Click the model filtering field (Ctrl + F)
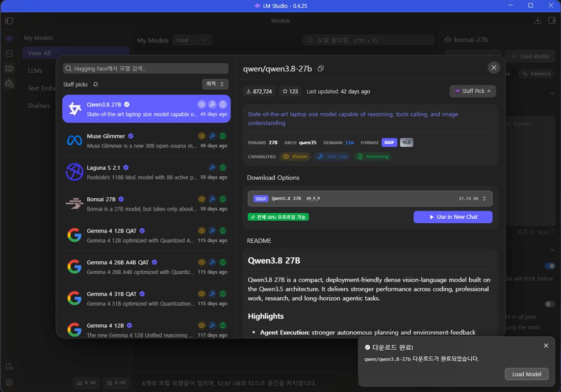 pyautogui.click(x=369, y=40)
